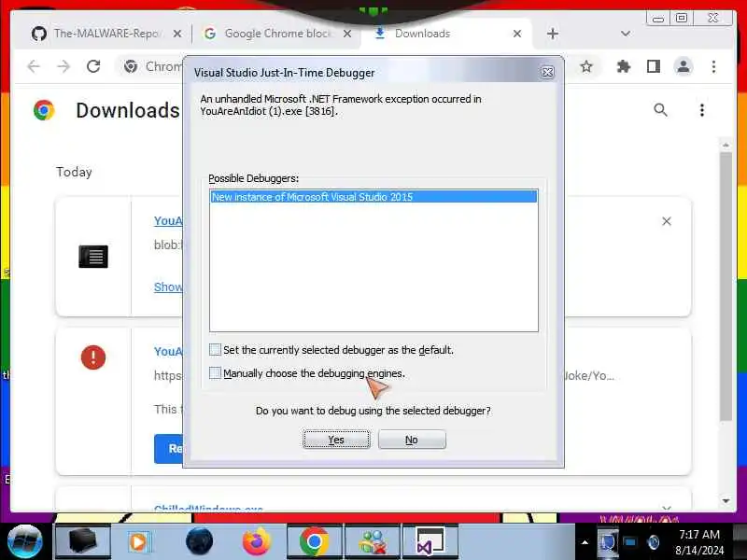Screen dimensions: 747x560
Task: Open Chrome extensions puzzle icon
Action: pos(623,66)
